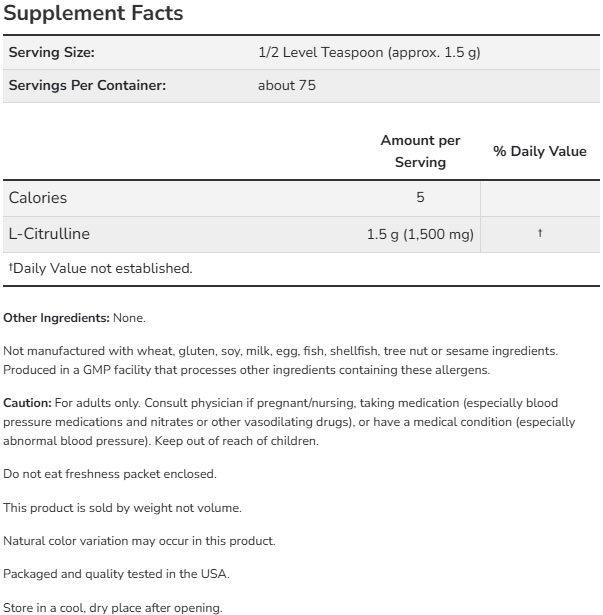
Task: Click the natural color variation notice
Action: point(139,541)
